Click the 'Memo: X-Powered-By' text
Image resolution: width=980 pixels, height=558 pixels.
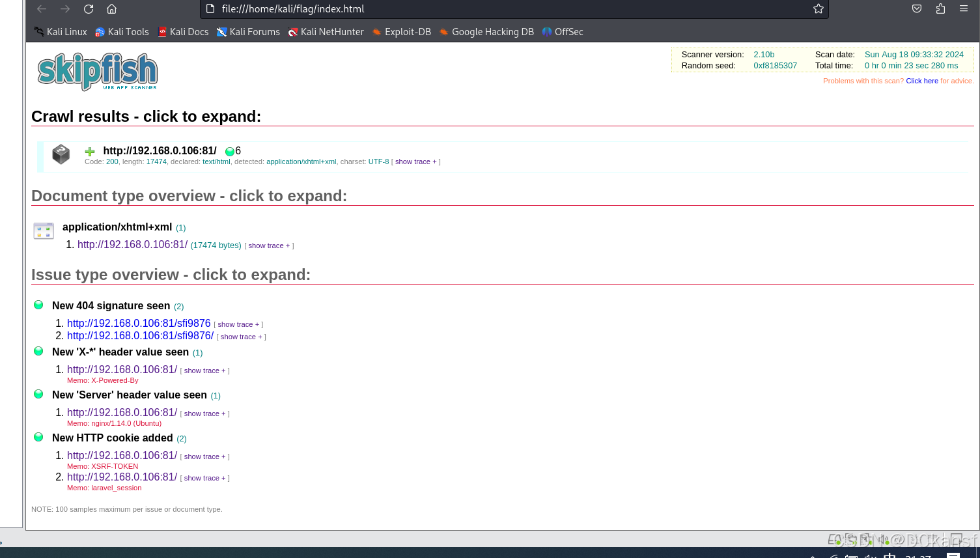pos(103,380)
